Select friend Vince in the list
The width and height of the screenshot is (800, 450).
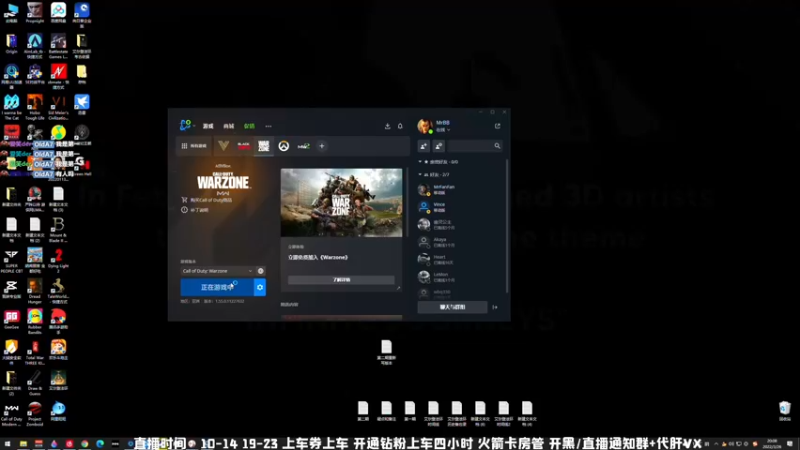click(461, 207)
